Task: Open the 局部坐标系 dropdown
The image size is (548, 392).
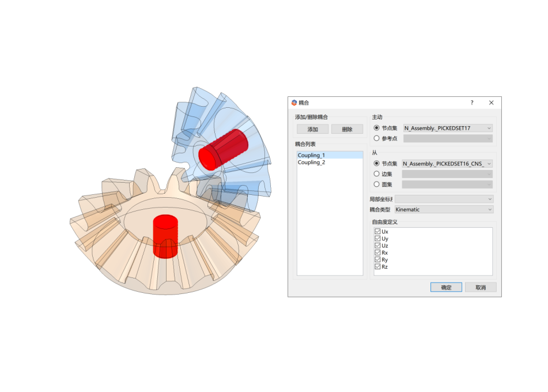Action: tap(444, 199)
